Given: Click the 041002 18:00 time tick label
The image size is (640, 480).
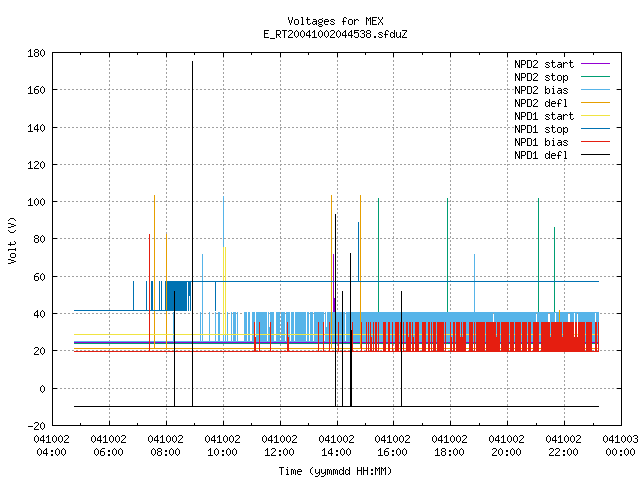Looking at the screenshot, I should tap(449, 446).
